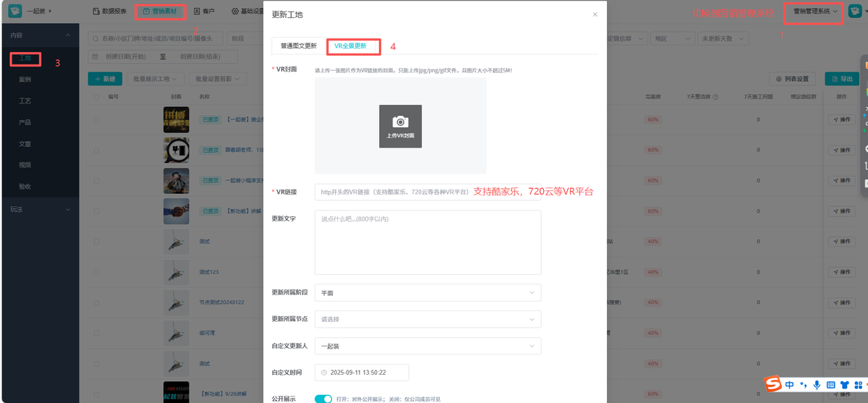Check the select-all checkbox in table header
868x403 pixels.
[96, 96]
